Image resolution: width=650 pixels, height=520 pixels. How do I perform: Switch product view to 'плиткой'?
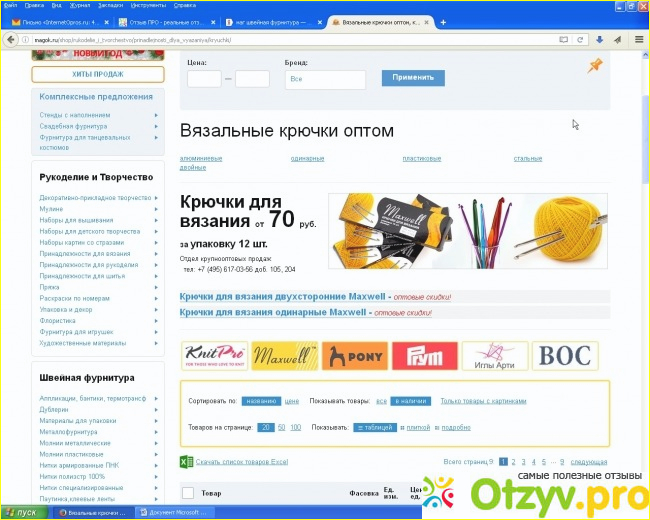pyautogui.click(x=417, y=427)
